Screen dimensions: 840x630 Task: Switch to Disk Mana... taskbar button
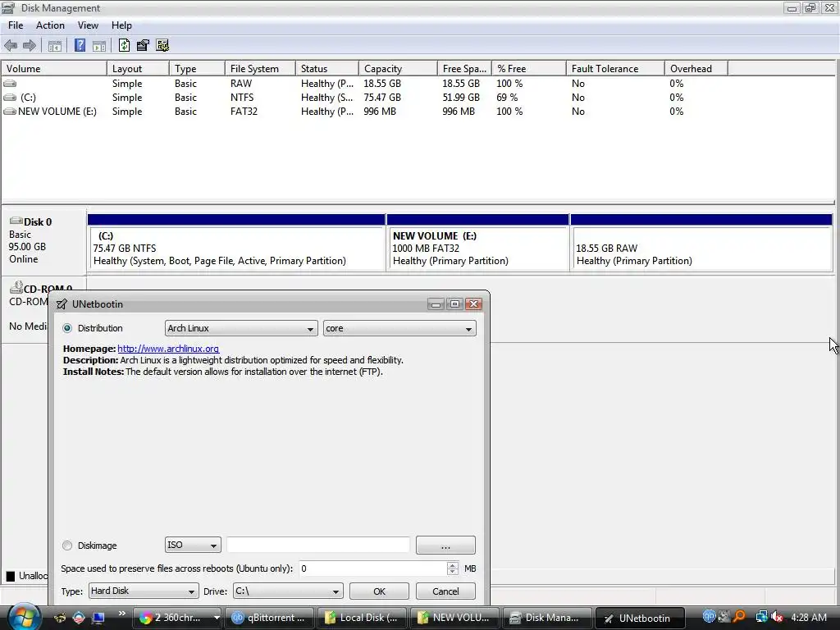click(x=547, y=618)
